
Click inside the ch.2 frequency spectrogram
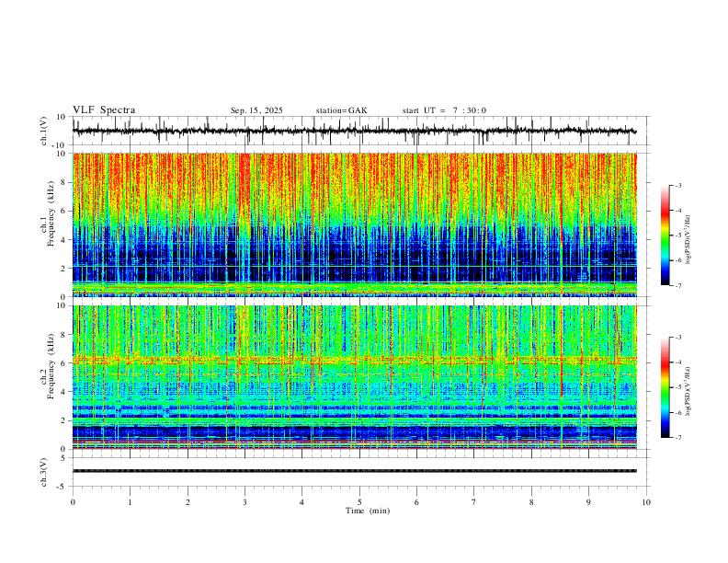pos(354,377)
